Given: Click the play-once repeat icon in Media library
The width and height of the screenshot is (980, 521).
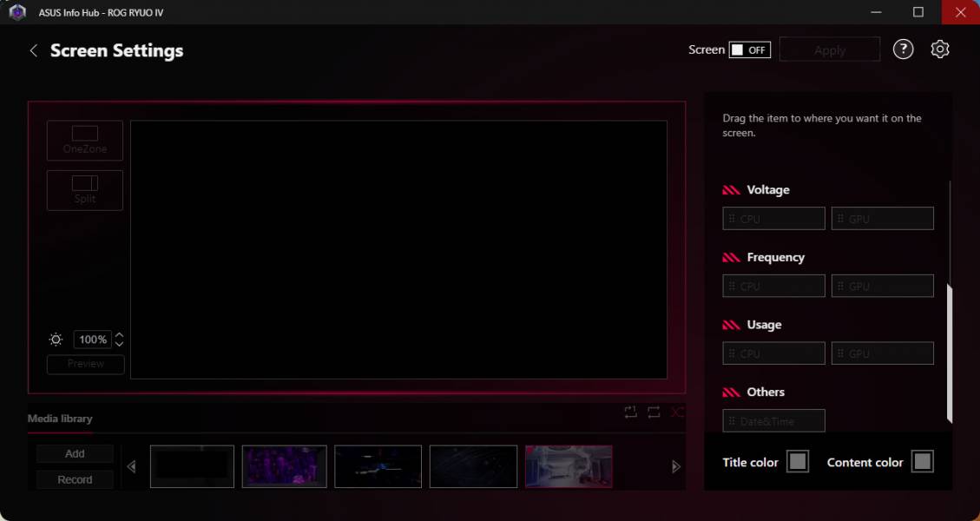Looking at the screenshot, I should coord(631,412).
